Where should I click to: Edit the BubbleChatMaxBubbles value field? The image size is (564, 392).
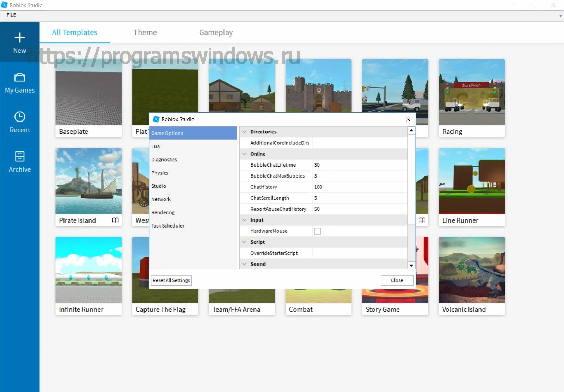(360, 176)
